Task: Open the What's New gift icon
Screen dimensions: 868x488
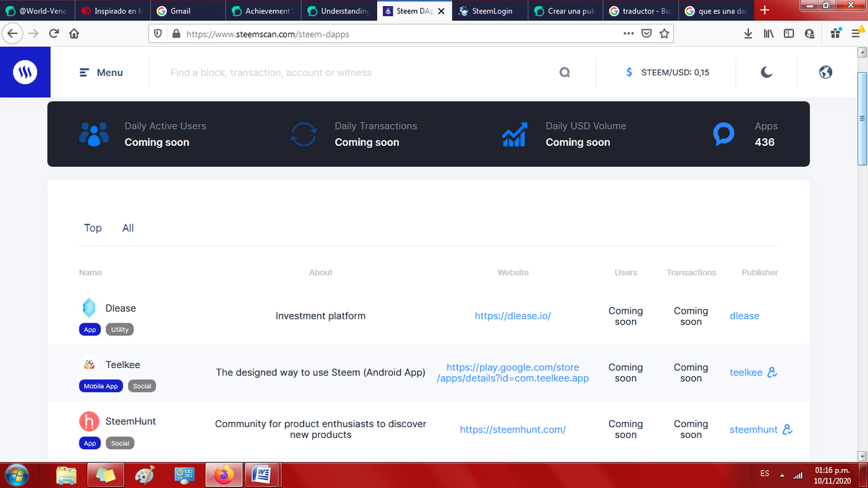Action: coord(834,33)
